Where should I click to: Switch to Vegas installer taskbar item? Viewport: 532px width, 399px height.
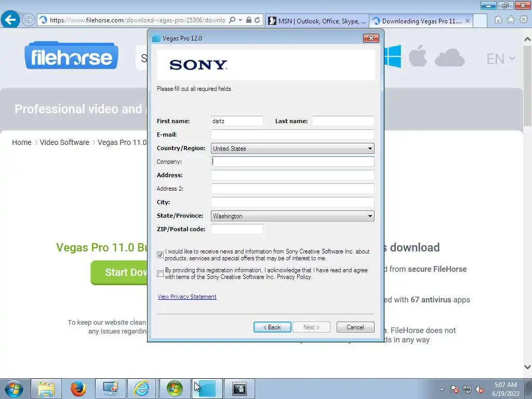pyautogui.click(x=207, y=389)
